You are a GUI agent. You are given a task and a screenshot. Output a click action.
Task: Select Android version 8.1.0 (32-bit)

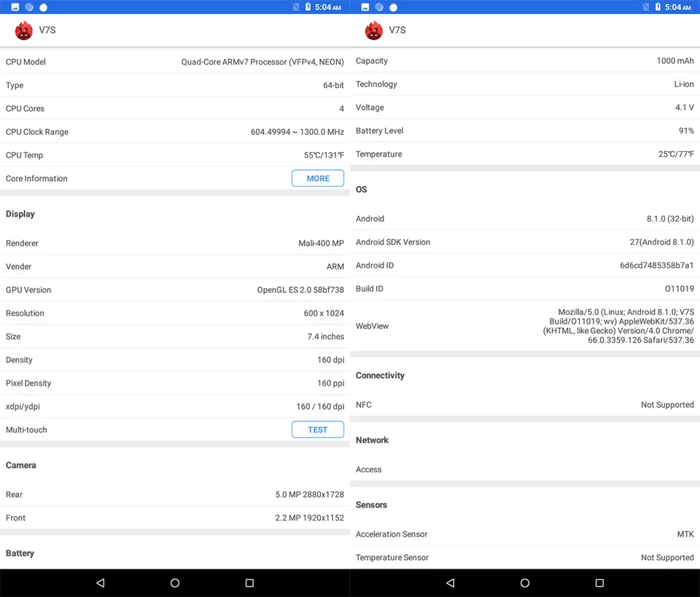click(x=670, y=219)
